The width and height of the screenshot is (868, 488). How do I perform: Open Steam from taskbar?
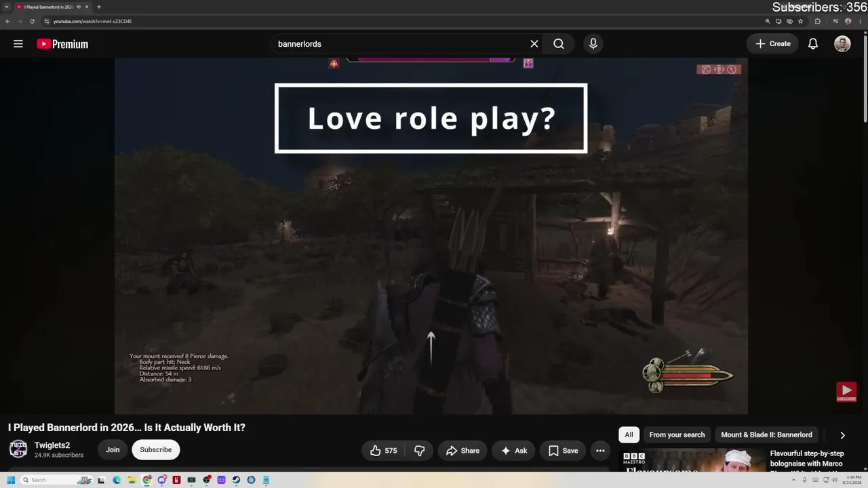pyautogui.click(x=236, y=480)
